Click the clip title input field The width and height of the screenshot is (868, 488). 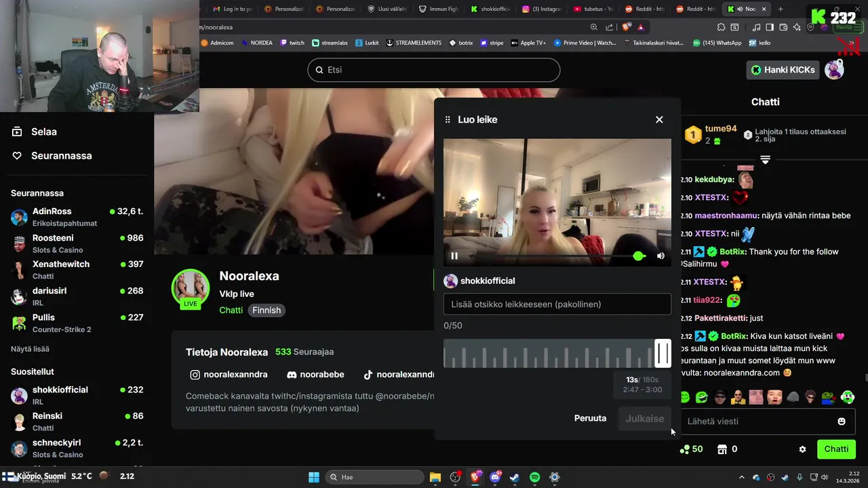pos(557,304)
